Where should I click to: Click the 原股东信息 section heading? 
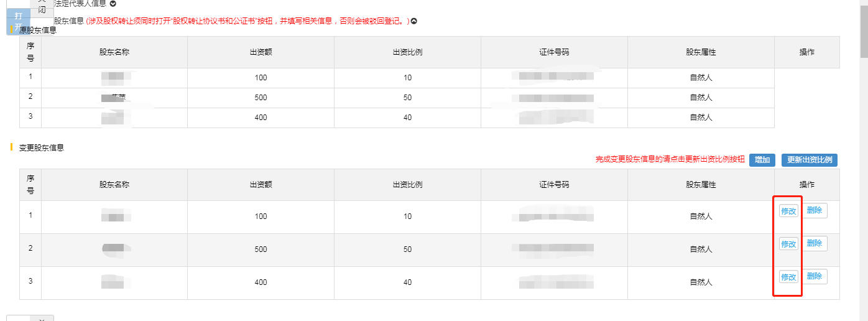[38, 30]
